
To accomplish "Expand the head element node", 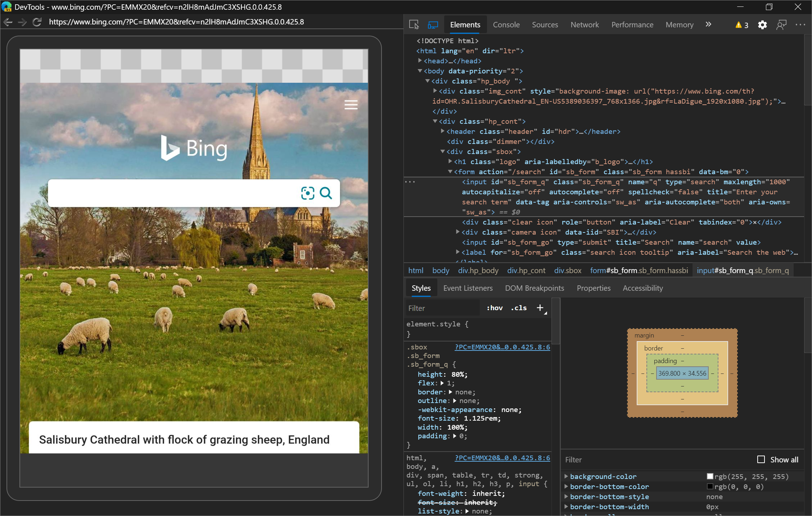I will click(x=419, y=61).
